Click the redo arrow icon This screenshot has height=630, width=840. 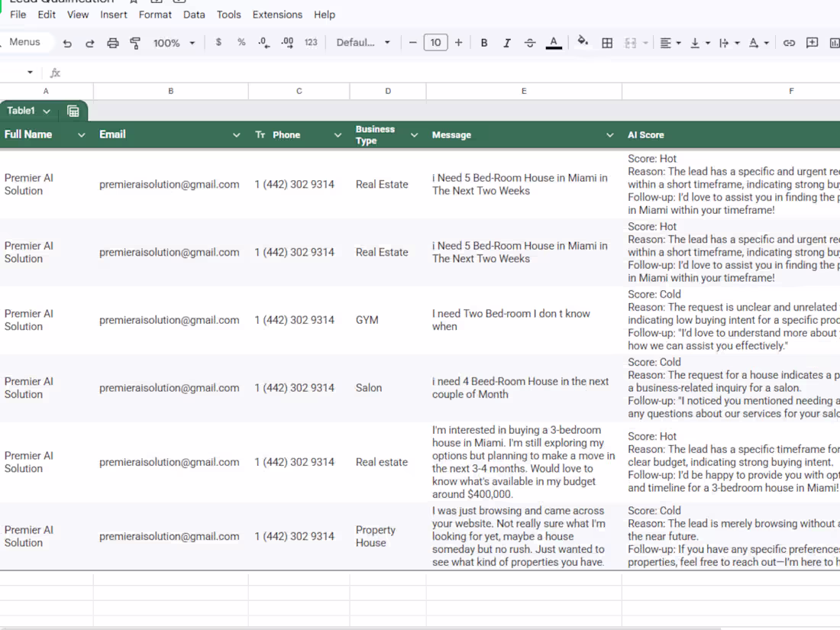89,43
